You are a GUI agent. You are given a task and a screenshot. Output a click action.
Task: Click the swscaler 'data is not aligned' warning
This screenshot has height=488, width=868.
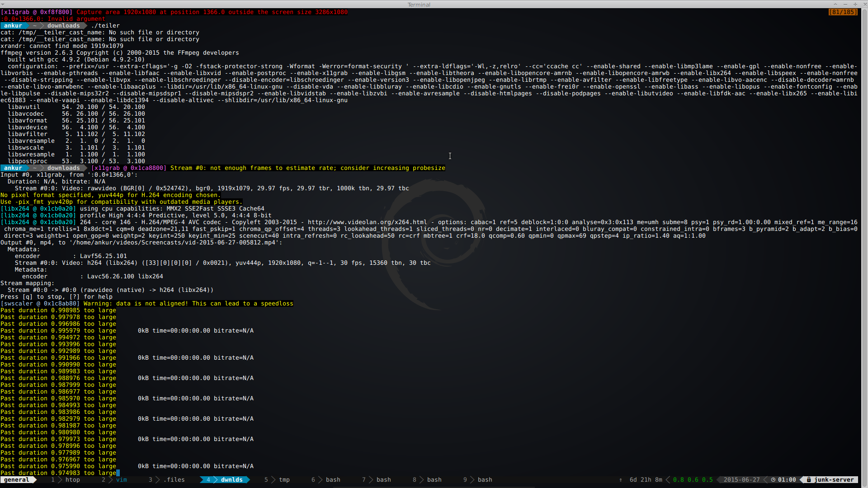point(147,304)
